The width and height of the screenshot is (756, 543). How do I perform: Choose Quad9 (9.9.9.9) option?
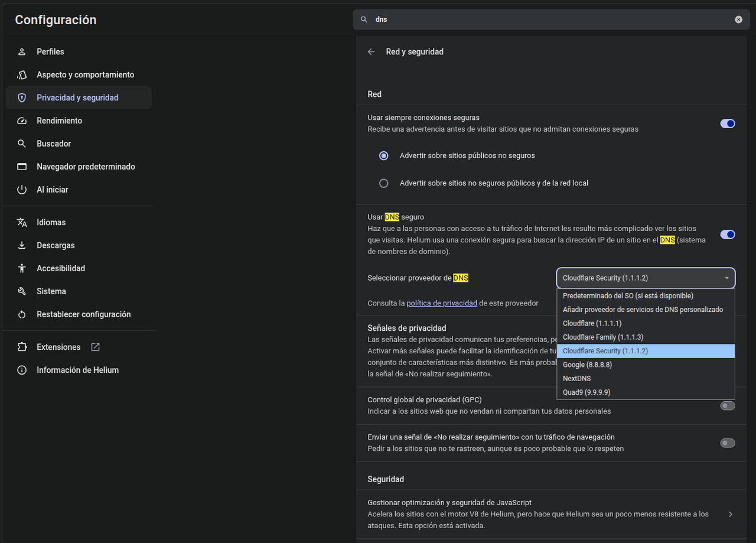pos(646,392)
